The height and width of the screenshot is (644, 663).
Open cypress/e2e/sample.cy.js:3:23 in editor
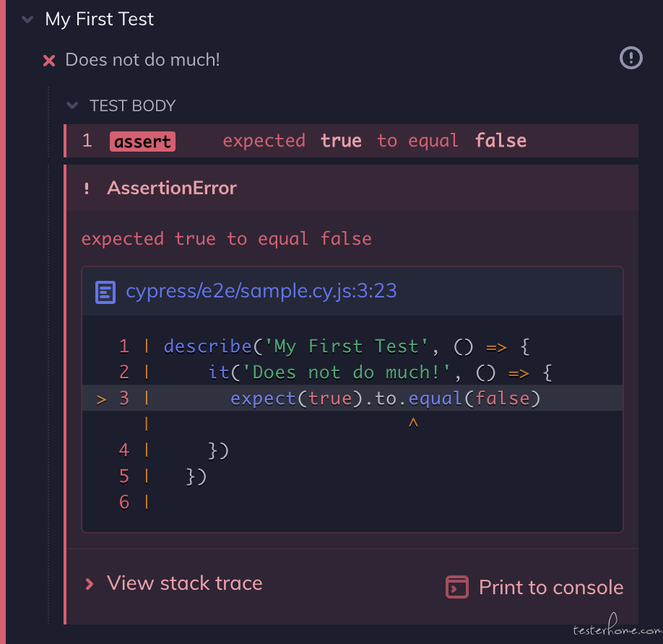click(x=261, y=291)
